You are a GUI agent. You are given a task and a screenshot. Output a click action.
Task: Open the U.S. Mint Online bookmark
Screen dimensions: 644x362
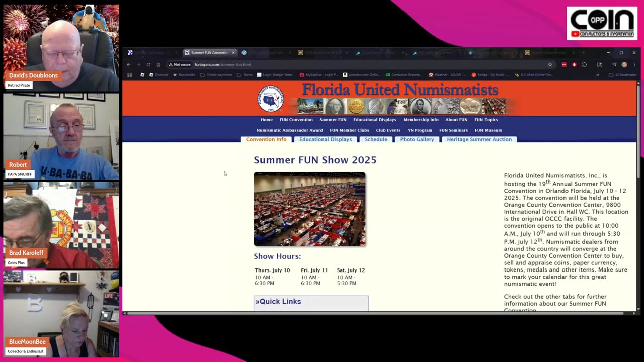534,75
